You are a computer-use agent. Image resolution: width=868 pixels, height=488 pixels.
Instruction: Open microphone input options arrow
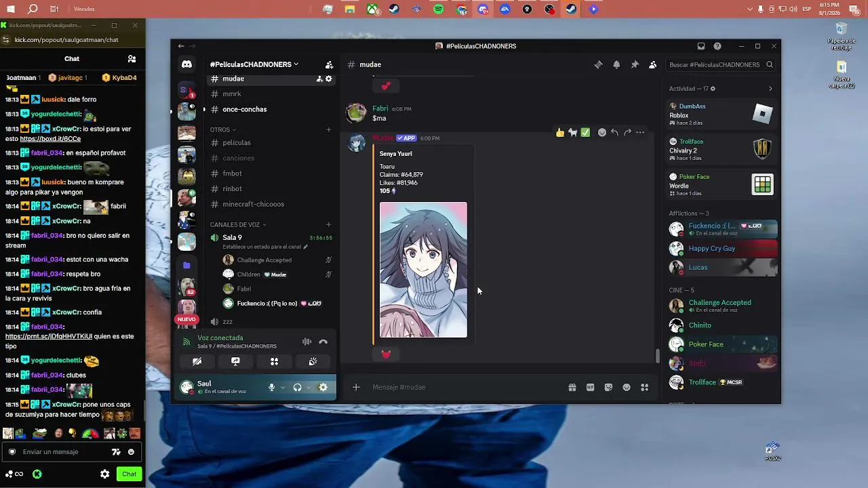283,388
